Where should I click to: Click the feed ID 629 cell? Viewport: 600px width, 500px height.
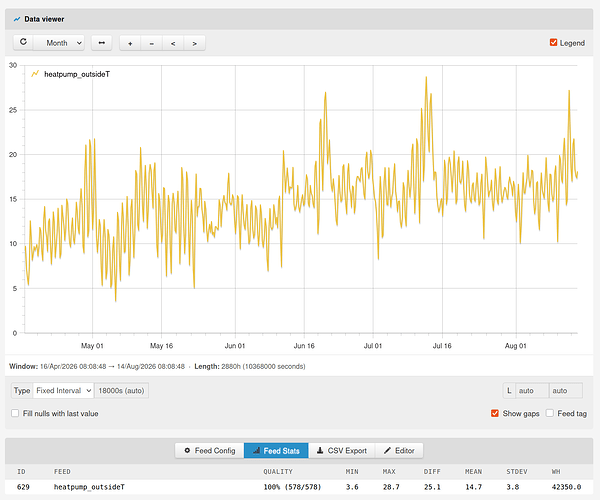point(23,487)
